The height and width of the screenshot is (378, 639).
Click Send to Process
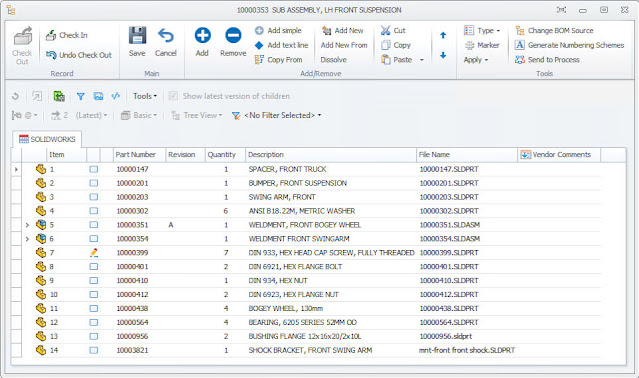click(x=547, y=60)
